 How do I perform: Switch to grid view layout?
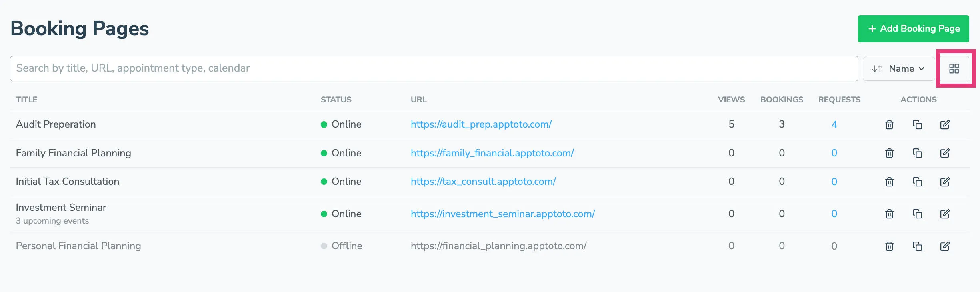pyautogui.click(x=955, y=68)
